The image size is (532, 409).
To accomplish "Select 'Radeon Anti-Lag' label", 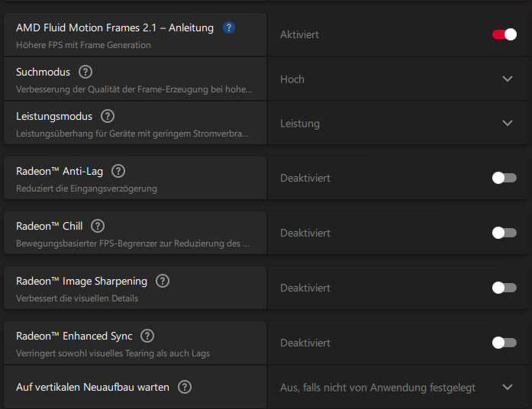I will tap(60, 171).
